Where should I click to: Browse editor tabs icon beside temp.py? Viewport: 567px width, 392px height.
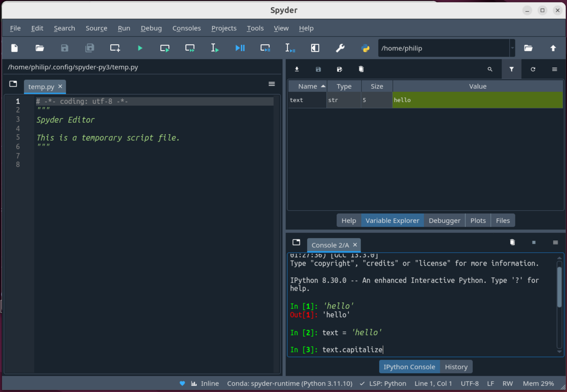13,84
